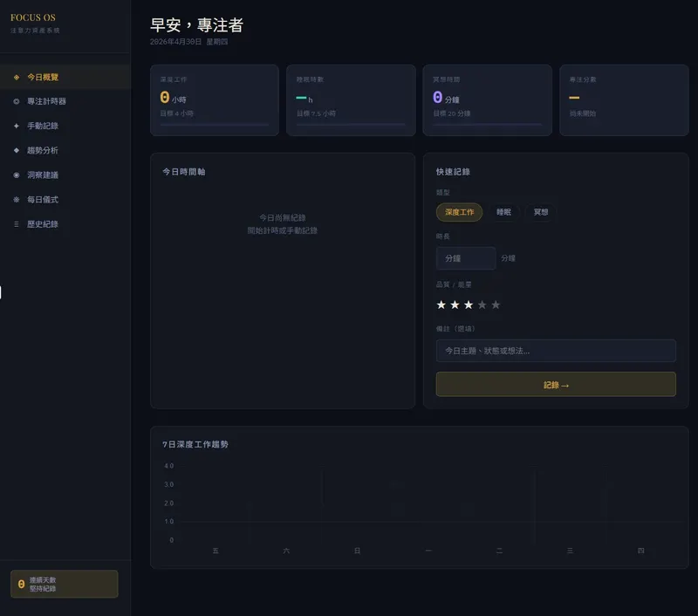Screen dimensions: 698x616
Task: Select the 睡眠 type chip
Action: (503, 212)
